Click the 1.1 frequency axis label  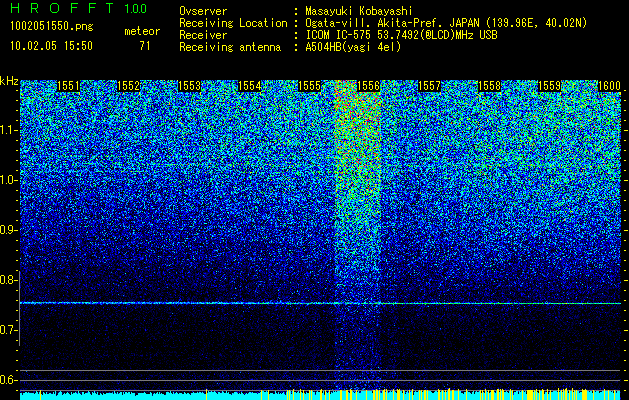click(8, 130)
